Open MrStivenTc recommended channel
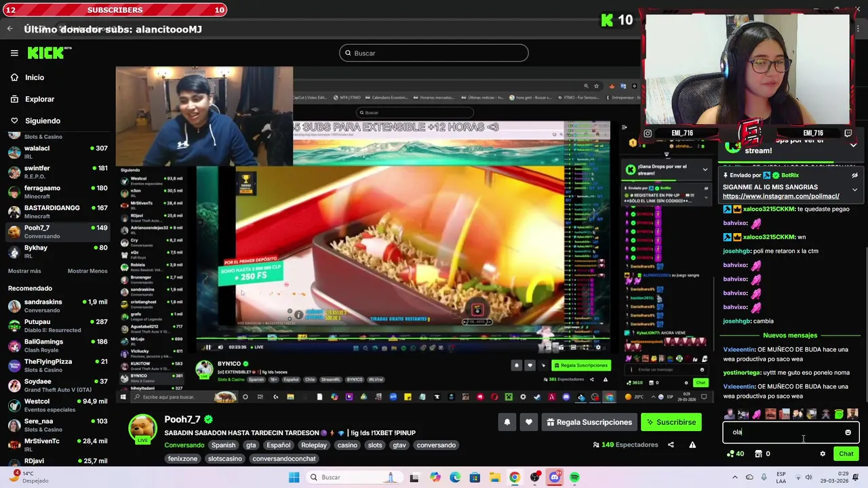868x488 pixels. pyautogui.click(x=58, y=445)
